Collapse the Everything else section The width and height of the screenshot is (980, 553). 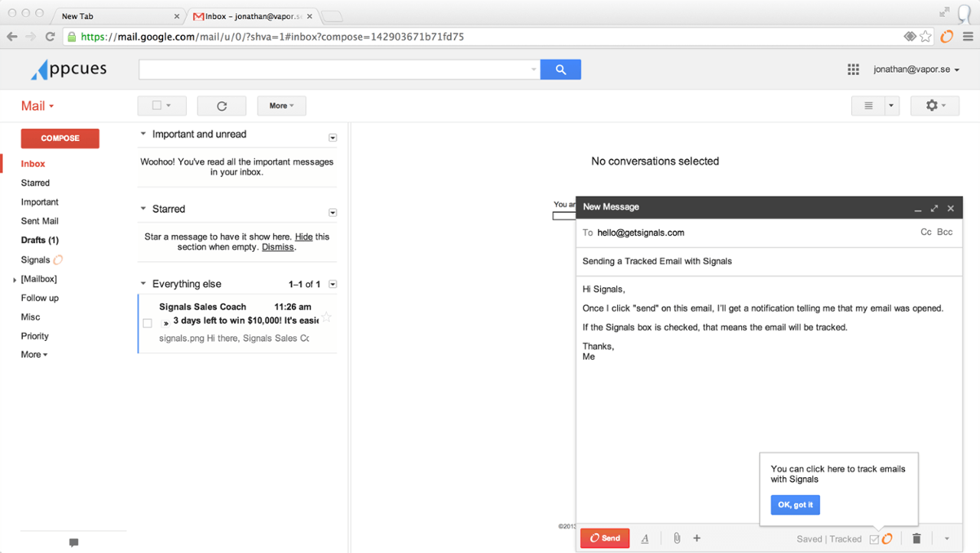[x=143, y=283]
